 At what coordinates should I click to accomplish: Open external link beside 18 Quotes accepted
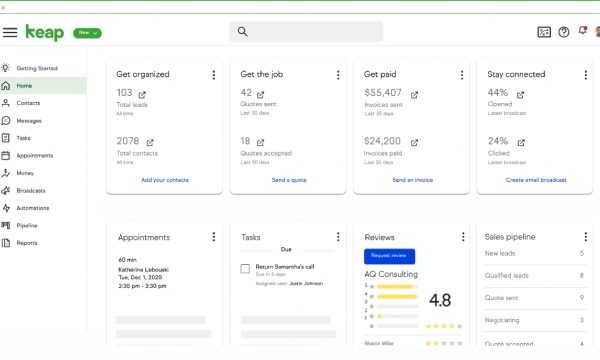pyautogui.click(x=260, y=142)
